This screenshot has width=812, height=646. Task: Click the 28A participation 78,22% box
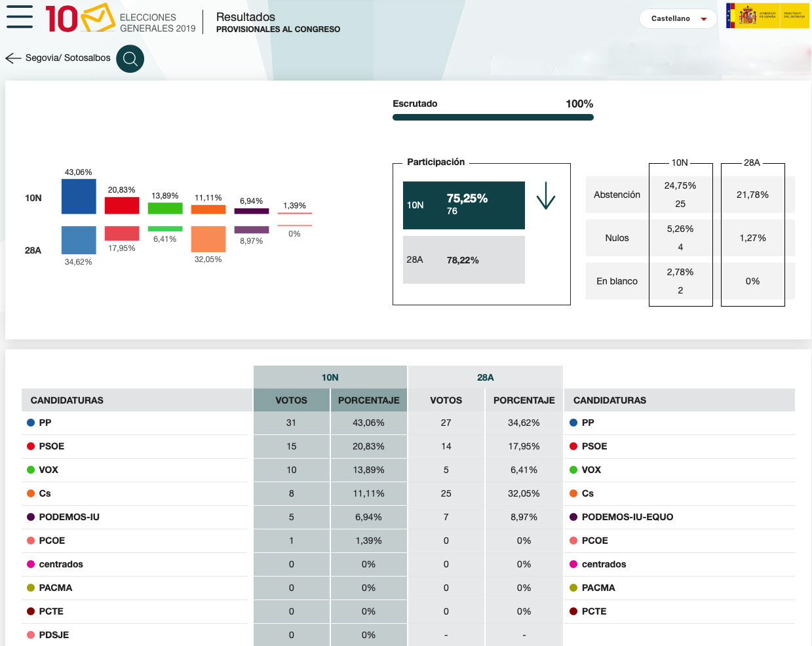pyautogui.click(x=464, y=259)
